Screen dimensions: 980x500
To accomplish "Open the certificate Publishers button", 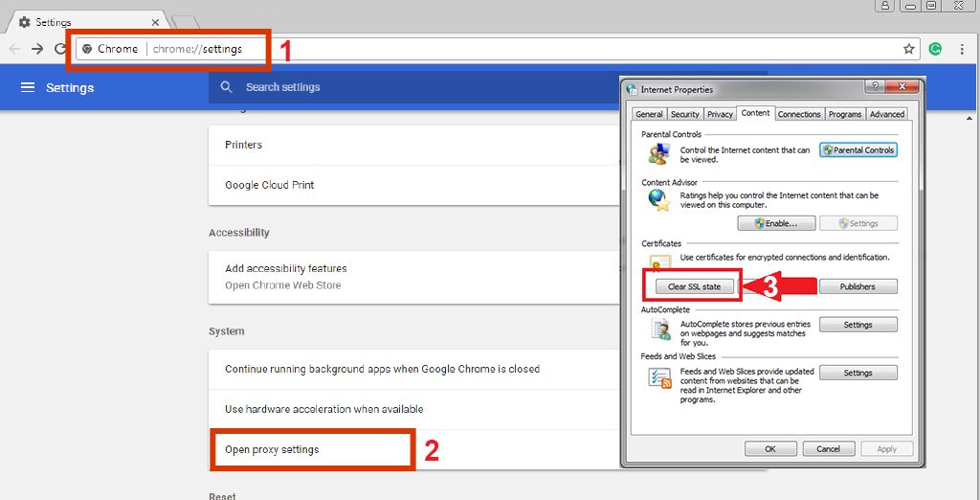I will (x=858, y=286).
